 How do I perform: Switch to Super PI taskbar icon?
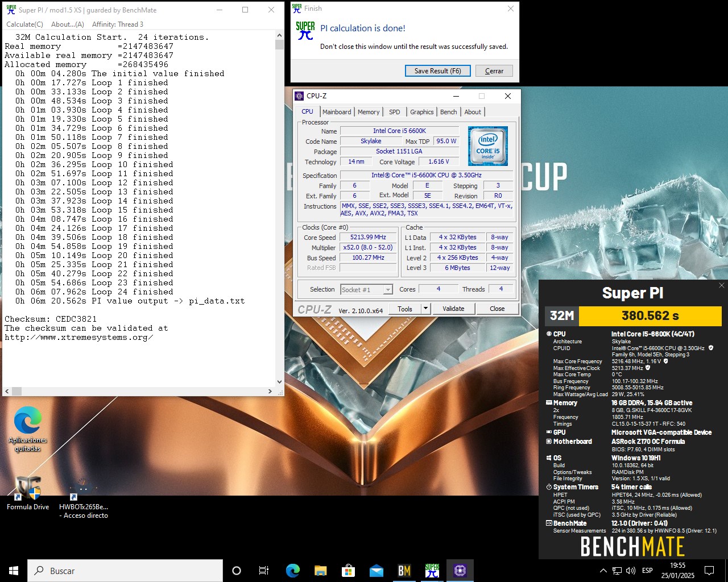(432, 571)
